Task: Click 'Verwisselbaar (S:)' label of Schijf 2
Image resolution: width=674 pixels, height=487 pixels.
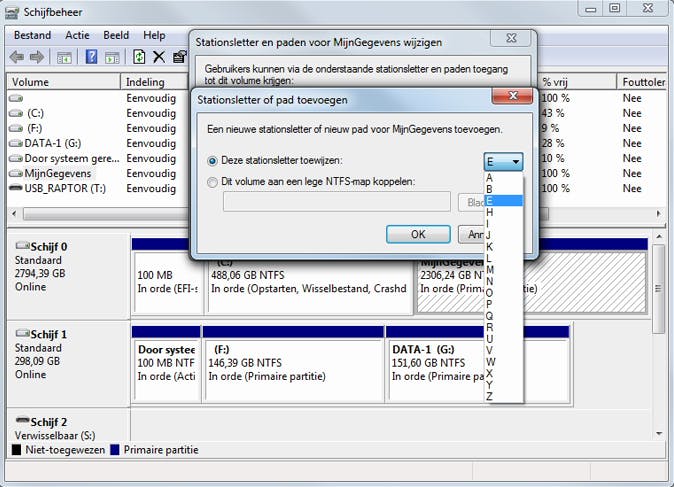Action: [x=55, y=435]
